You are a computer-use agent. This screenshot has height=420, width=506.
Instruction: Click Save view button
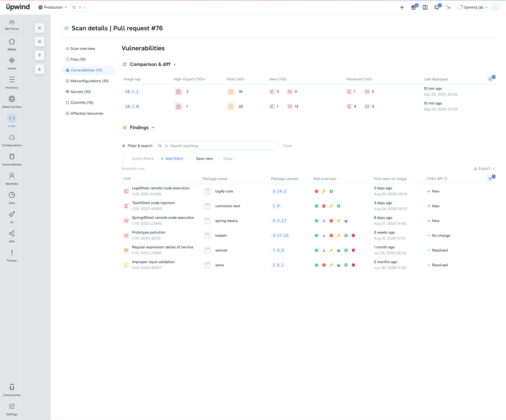click(x=204, y=159)
